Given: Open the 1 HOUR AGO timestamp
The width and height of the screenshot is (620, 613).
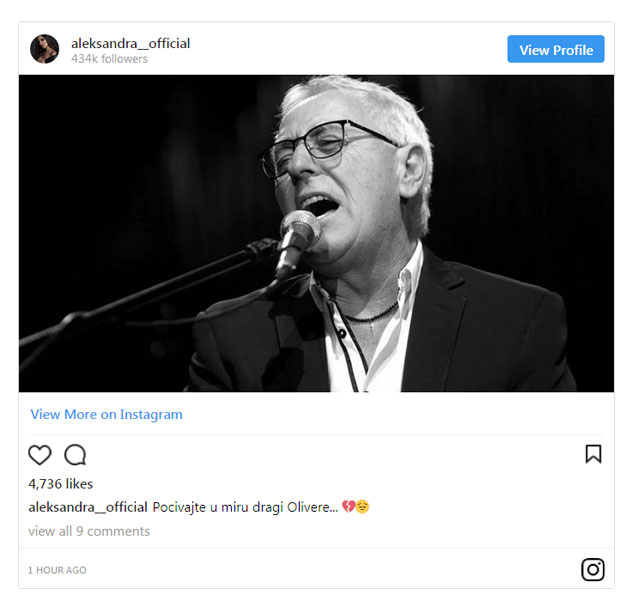Looking at the screenshot, I should 57,570.
